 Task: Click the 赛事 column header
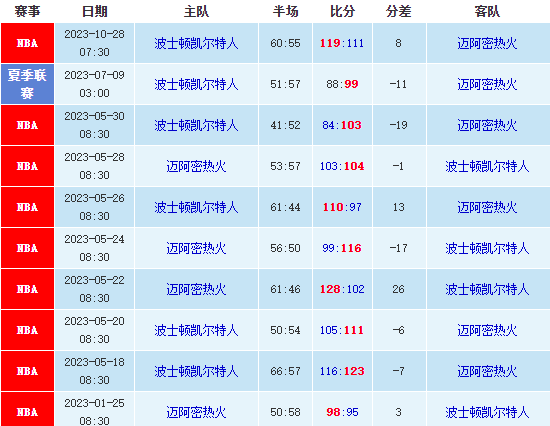tap(27, 12)
